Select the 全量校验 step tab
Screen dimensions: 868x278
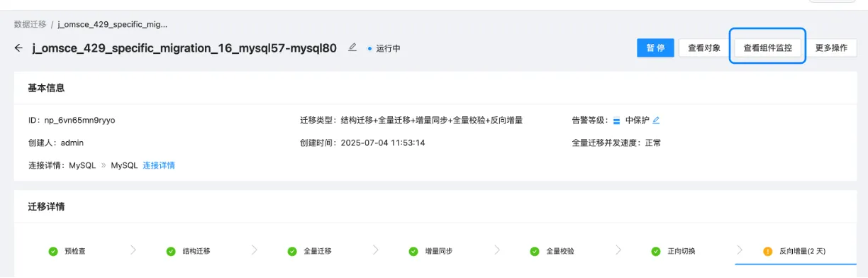(552, 251)
